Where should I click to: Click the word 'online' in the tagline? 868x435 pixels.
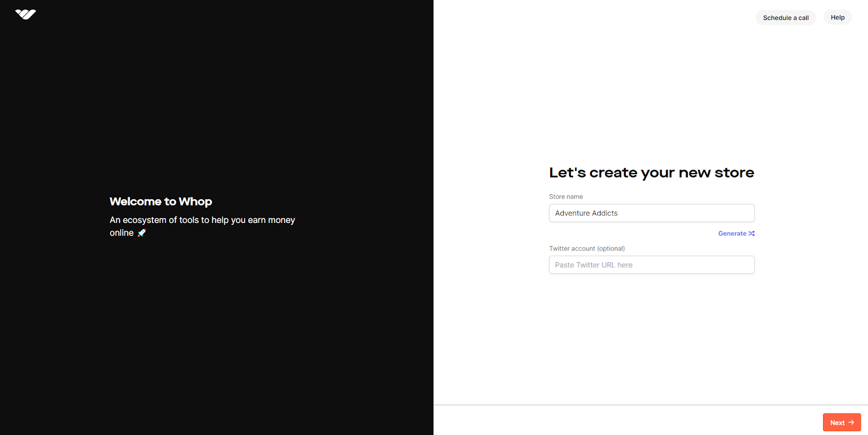coord(122,233)
